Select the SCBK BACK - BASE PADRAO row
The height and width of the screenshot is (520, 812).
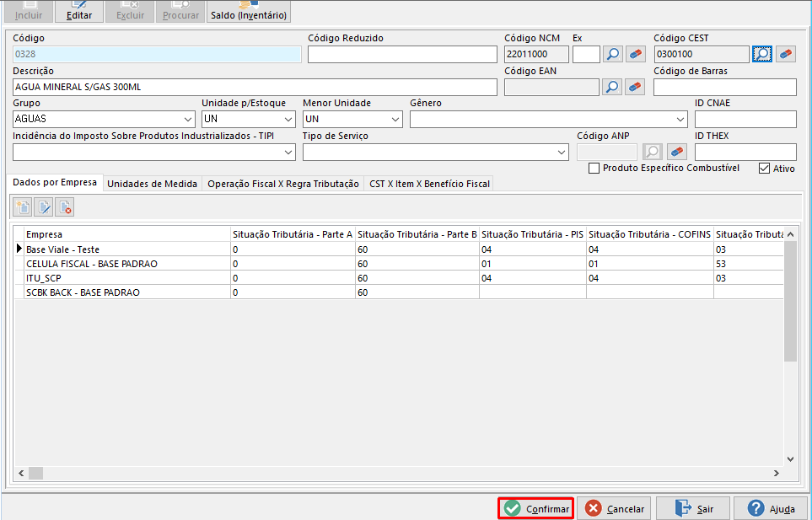[399, 292]
